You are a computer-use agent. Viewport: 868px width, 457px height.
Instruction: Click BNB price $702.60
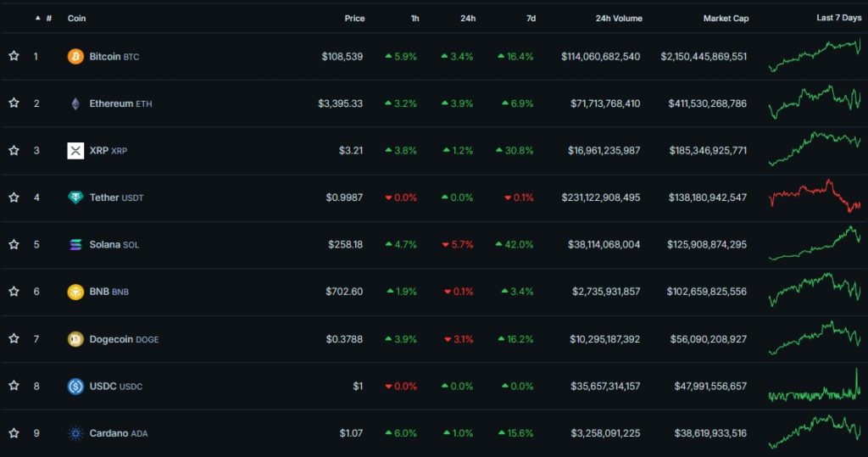(x=344, y=292)
